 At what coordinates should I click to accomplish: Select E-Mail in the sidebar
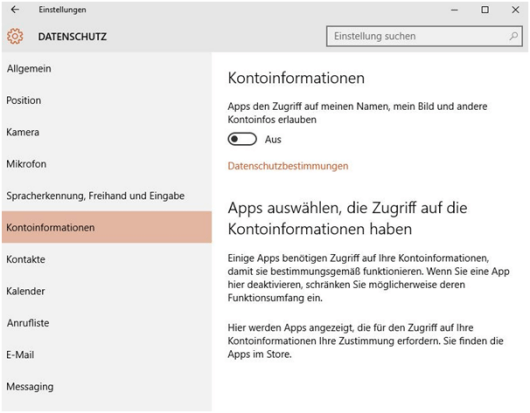click(107, 355)
